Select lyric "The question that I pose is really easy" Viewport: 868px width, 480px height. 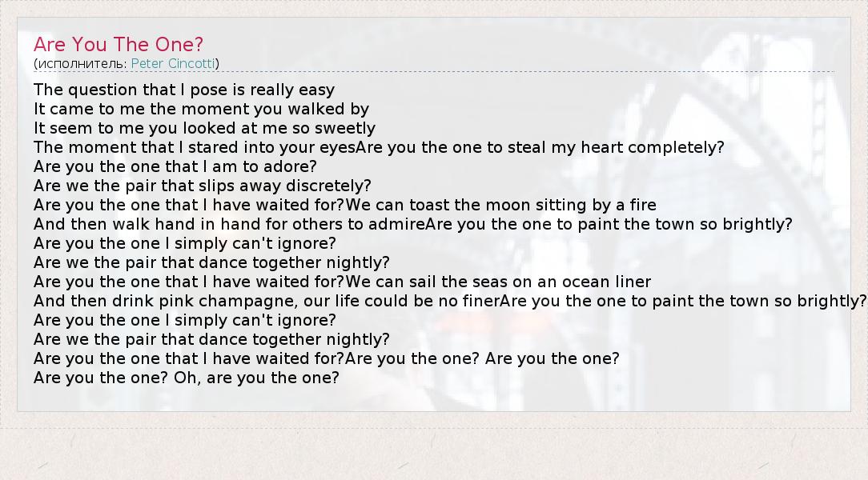184,90
